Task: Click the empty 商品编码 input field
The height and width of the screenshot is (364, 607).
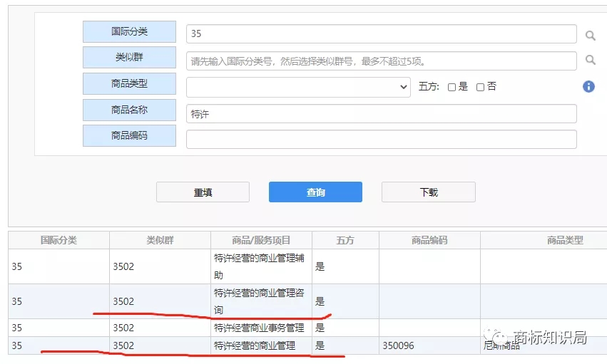Action: [381, 140]
